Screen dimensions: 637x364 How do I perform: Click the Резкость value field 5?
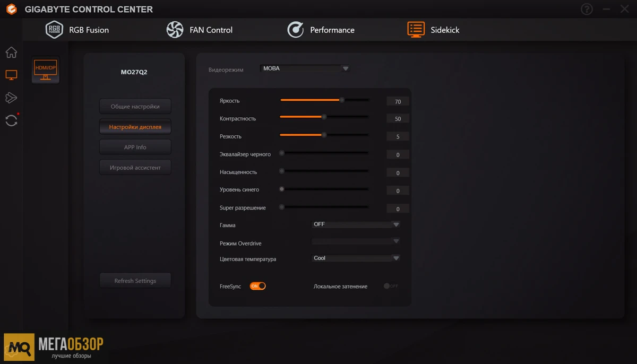[x=398, y=137]
